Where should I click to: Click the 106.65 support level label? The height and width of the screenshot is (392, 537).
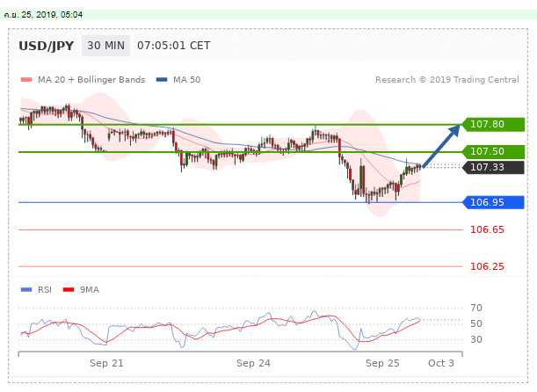[x=487, y=229]
